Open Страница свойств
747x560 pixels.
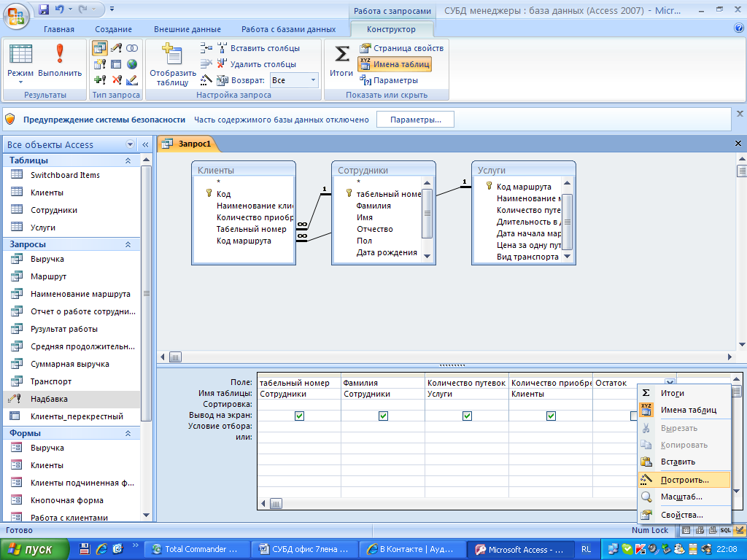tap(402, 48)
